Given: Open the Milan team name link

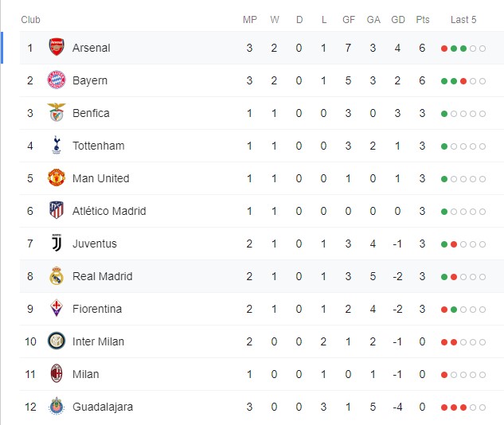Looking at the screenshot, I should coord(85,374).
